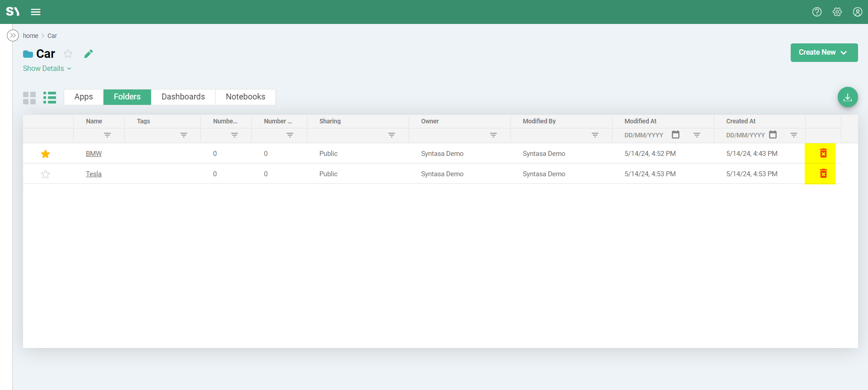This screenshot has width=868, height=390.
Task: Open the user account profile icon
Action: (x=857, y=12)
